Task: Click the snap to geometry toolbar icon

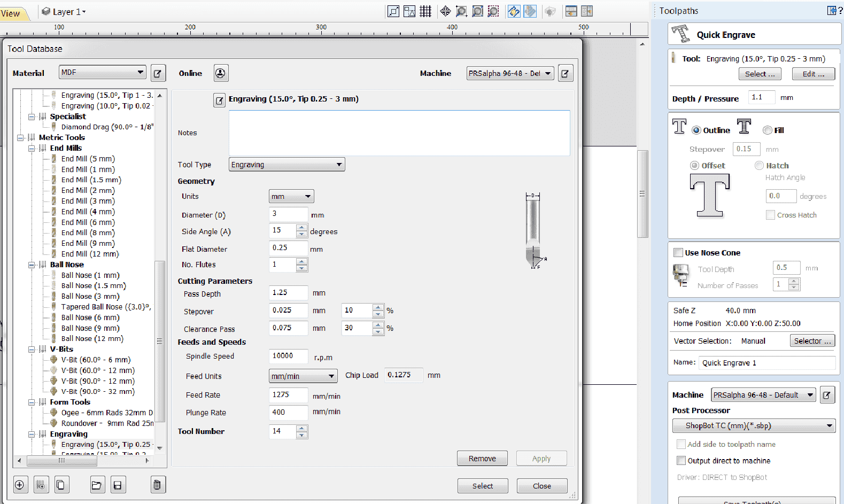Action: point(409,11)
